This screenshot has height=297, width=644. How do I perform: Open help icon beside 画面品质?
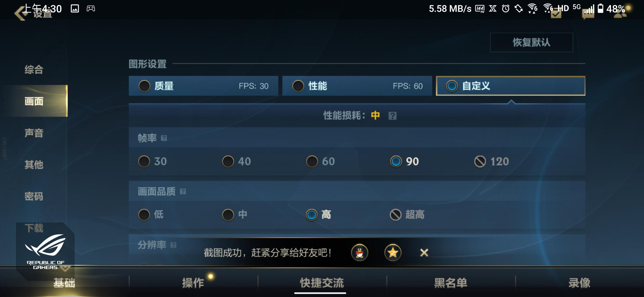tap(183, 192)
